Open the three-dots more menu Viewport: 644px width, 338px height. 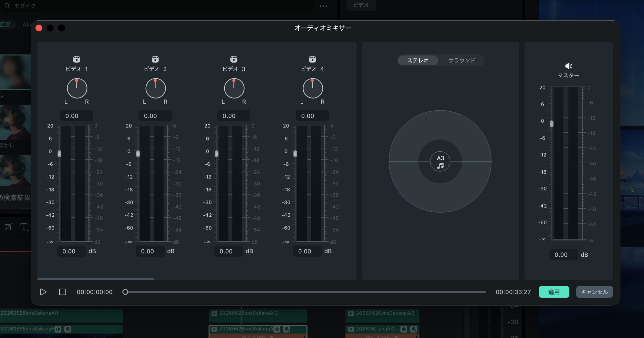(x=324, y=6)
